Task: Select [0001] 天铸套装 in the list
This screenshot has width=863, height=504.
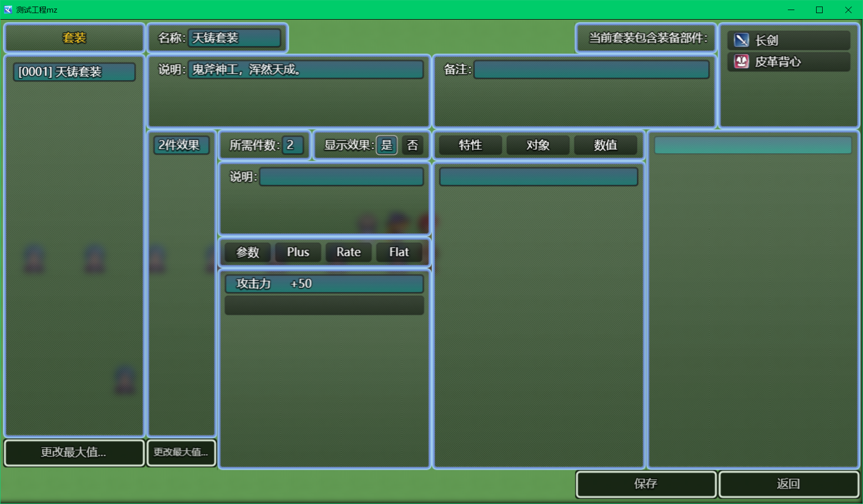Action: pos(74,72)
